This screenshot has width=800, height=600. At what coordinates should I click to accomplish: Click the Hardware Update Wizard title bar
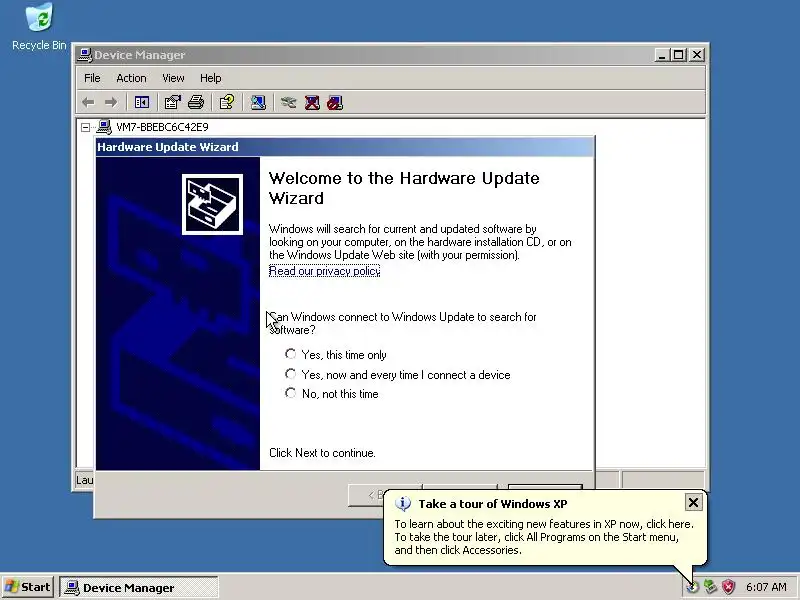[x=345, y=147]
